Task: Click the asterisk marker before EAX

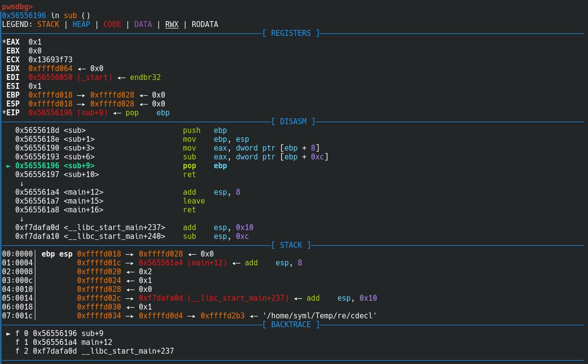Action: 4,42
